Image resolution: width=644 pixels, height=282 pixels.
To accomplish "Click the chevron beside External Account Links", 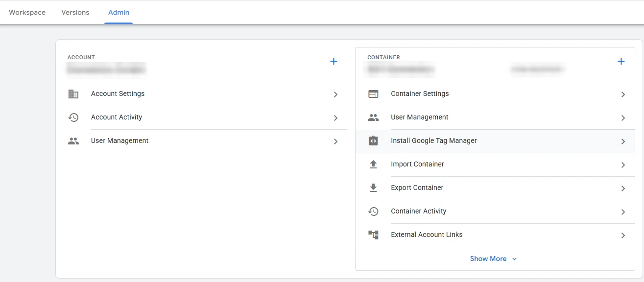I will (623, 235).
